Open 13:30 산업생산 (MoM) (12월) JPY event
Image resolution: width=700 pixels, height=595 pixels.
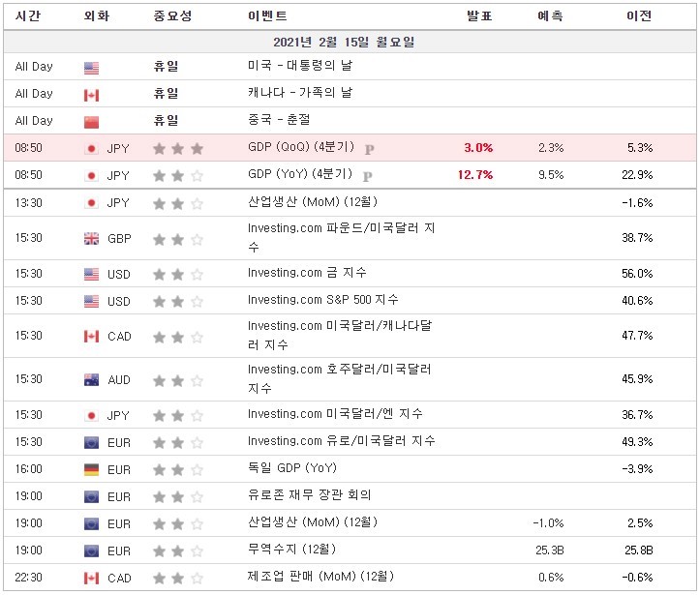[313, 202]
